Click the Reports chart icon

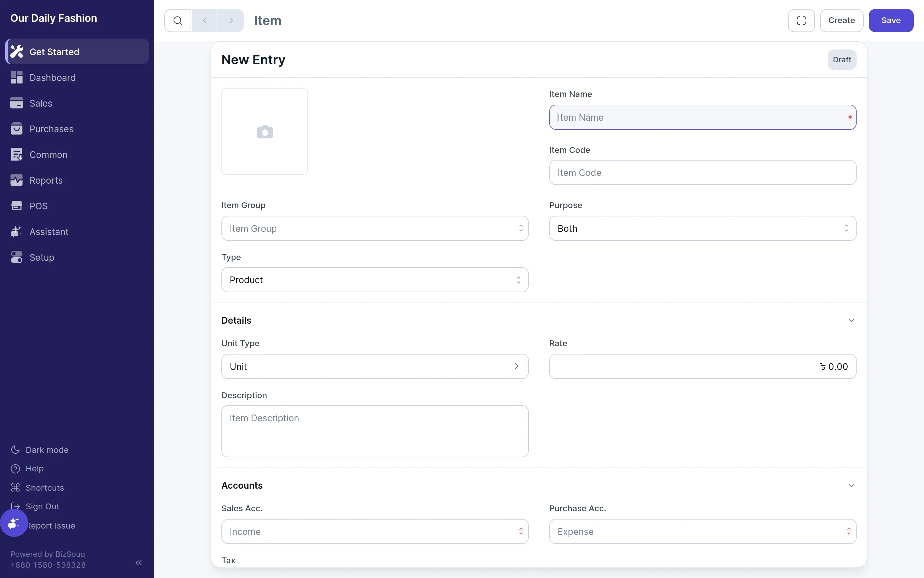16,180
